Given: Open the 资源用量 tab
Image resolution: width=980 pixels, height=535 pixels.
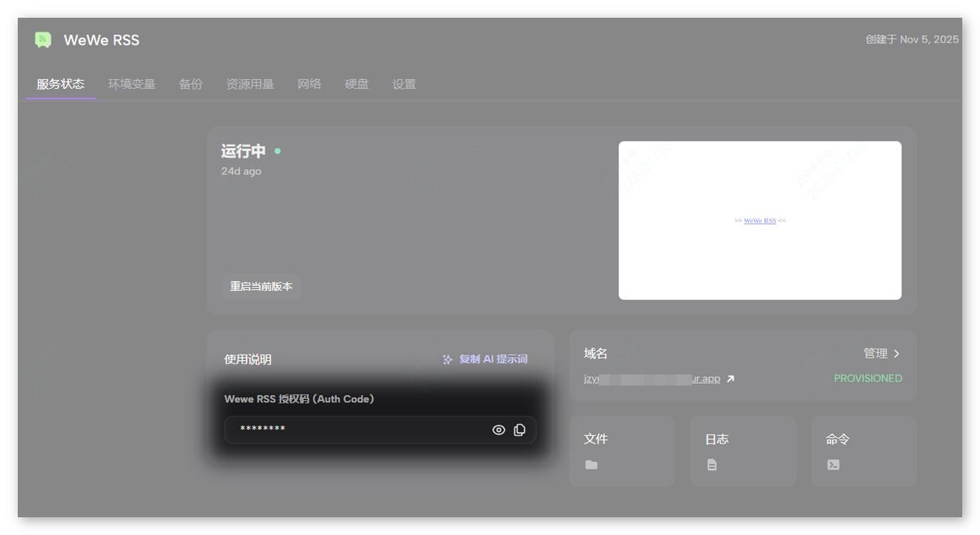Looking at the screenshot, I should tap(250, 84).
